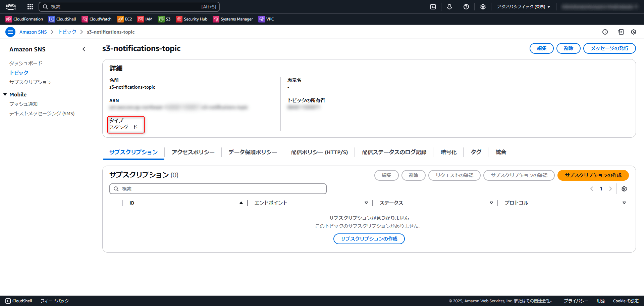Collapse the Amazon SNS sidebar
Viewport: 644px width, 306px height.
84,49
